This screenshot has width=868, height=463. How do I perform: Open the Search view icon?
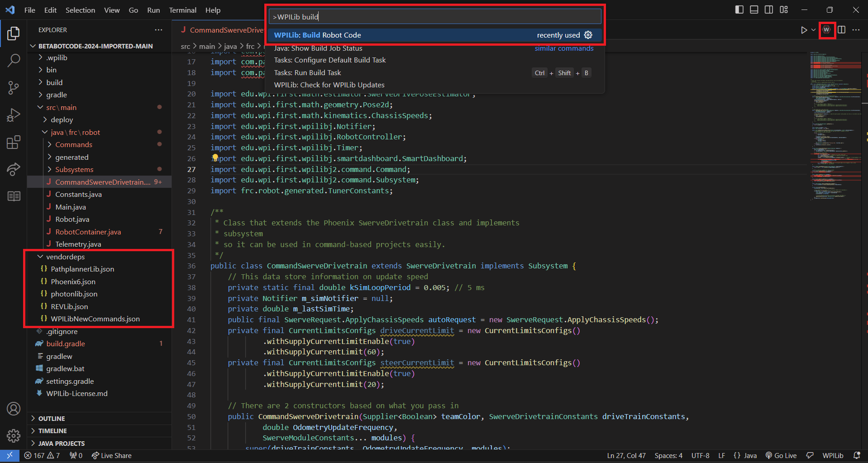point(14,60)
